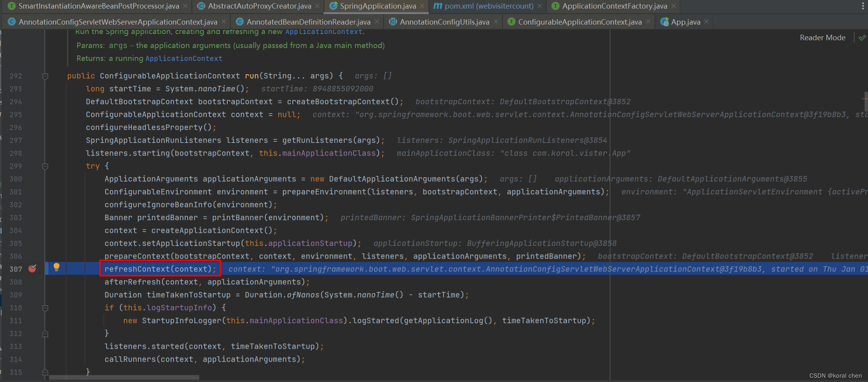The height and width of the screenshot is (382, 868).
Task: Click line number 300 in the gutter
Action: [16, 179]
